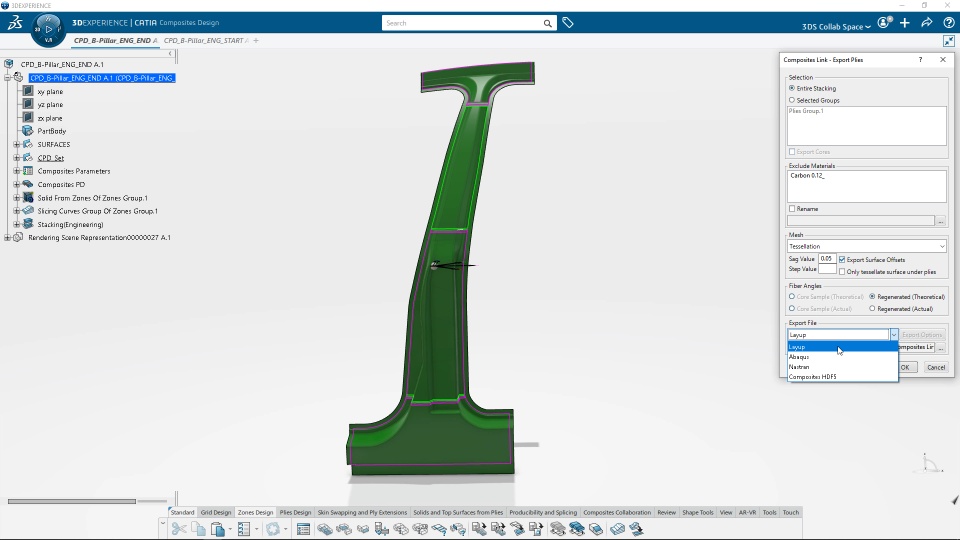Click the browse button beside file path
Viewport: 960px width, 540px height.
click(941, 347)
